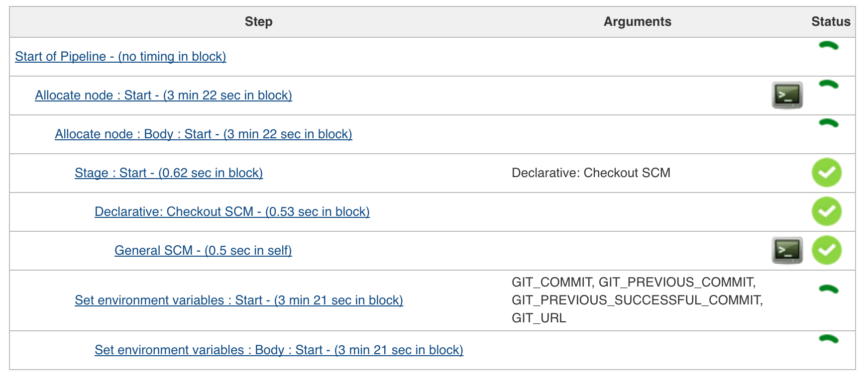868x390 pixels.
Task: Open console log icon for Allocate node row
Action: [787, 95]
